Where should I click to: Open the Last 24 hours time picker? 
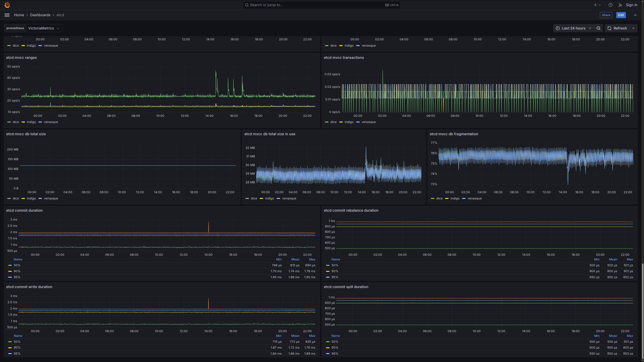(x=573, y=28)
